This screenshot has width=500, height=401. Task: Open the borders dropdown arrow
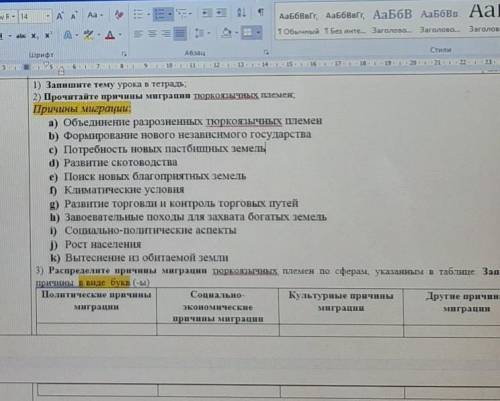click(x=259, y=32)
